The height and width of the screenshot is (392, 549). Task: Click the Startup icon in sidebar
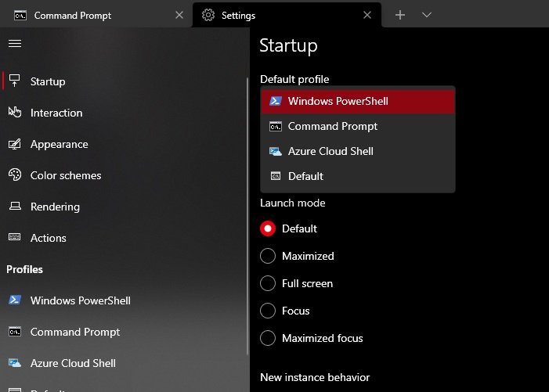pos(14,81)
